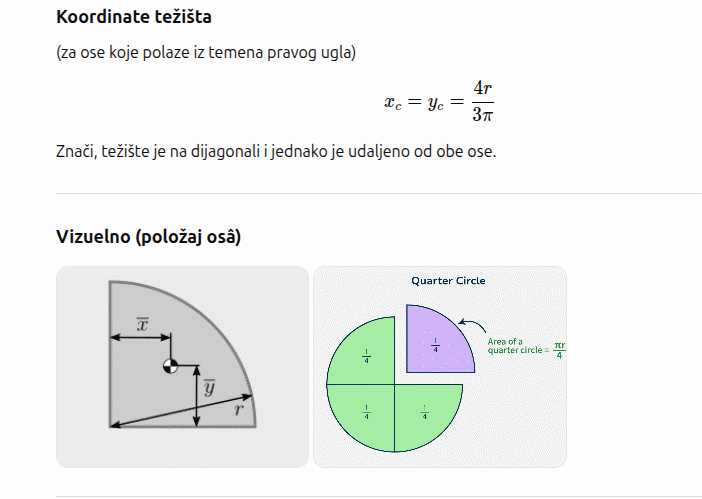Click the 'Vizuelno (položaj osâ)' heading
The image size is (702, 499).
149,237
